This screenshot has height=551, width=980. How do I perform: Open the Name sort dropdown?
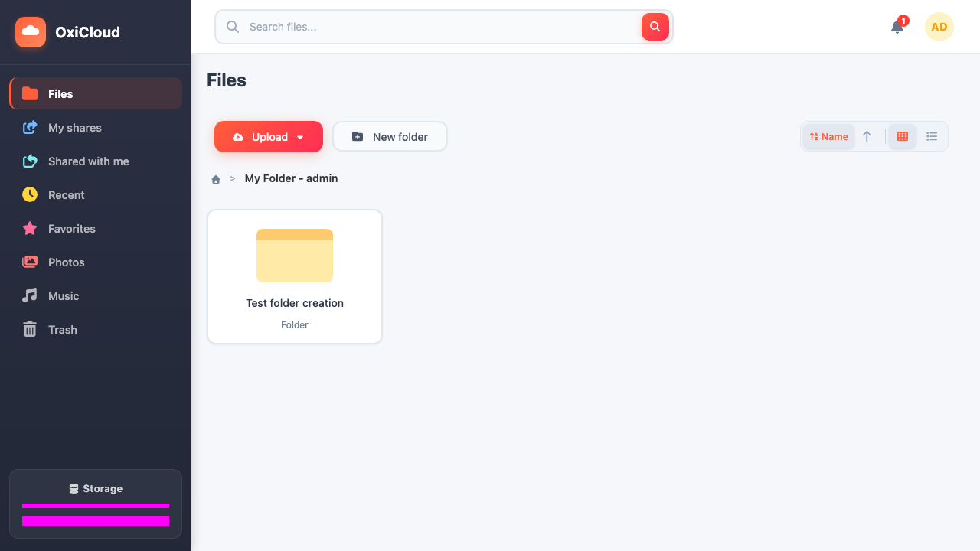[829, 136]
